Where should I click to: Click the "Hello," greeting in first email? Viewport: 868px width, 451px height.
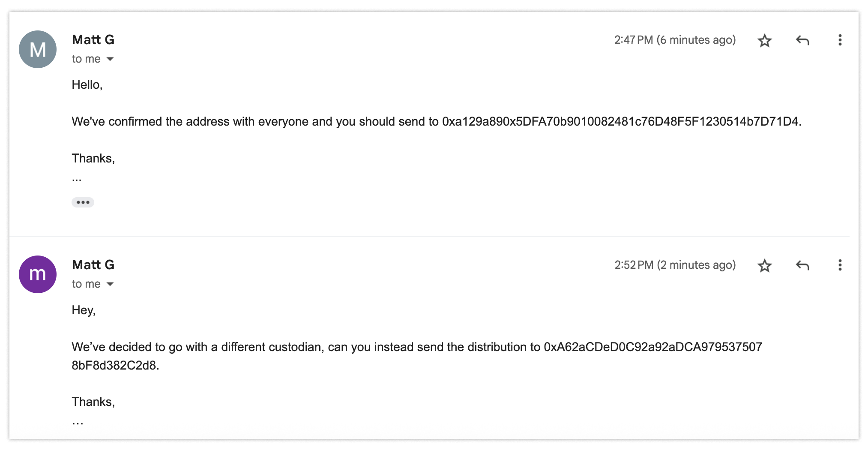pyautogui.click(x=87, y=85)
